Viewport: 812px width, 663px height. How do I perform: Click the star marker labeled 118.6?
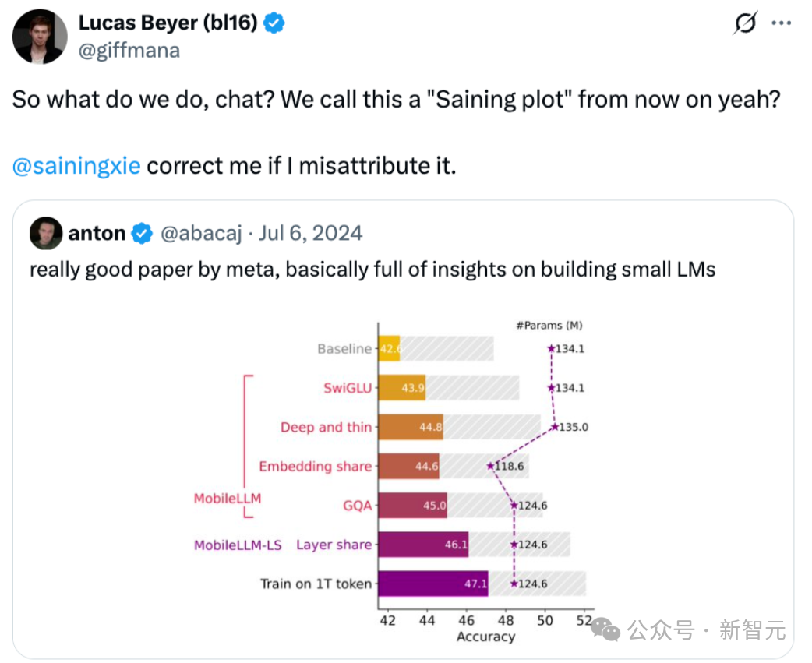point(490,467)
